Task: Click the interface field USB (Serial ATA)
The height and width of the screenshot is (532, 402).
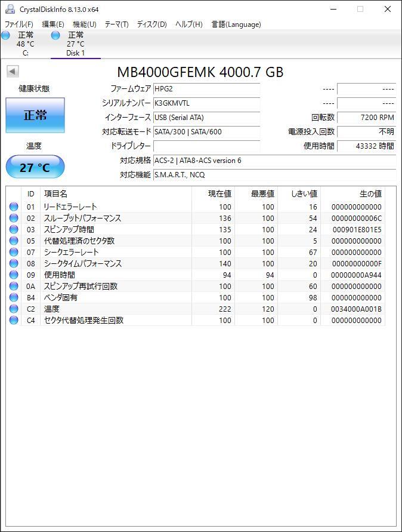Action: 206,118
